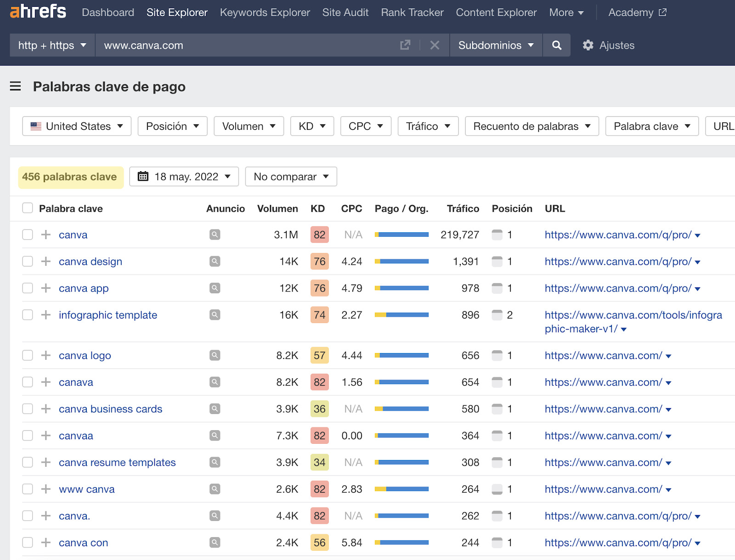Open the canva business cards keyword link
This screenshot has height=560, width=735.
coord(110,409)
